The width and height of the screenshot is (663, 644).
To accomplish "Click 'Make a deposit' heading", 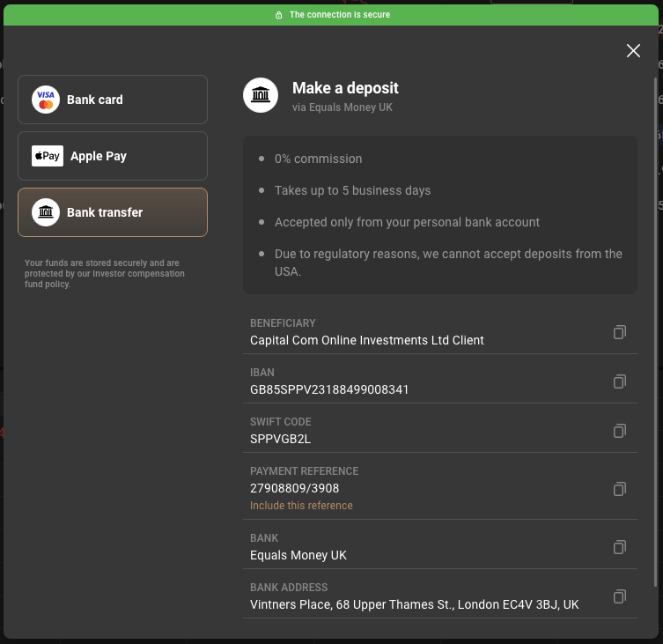I will pyautogui.click(x=345, y=88).
